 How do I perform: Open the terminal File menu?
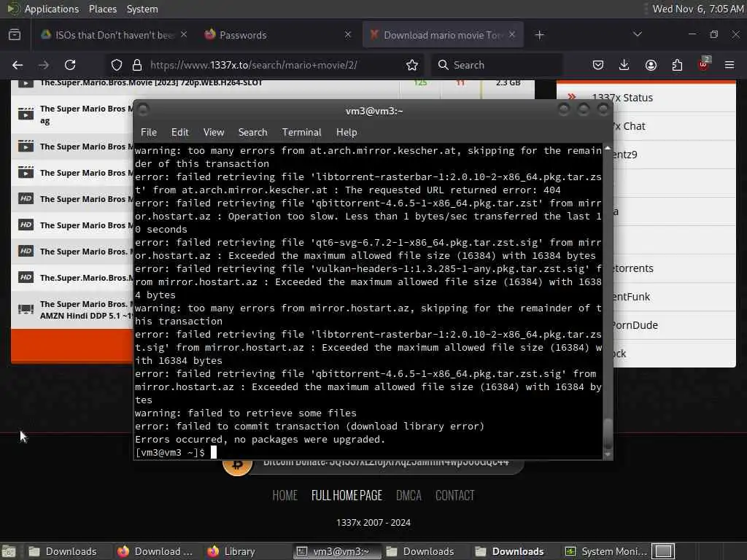click(149, 133)
